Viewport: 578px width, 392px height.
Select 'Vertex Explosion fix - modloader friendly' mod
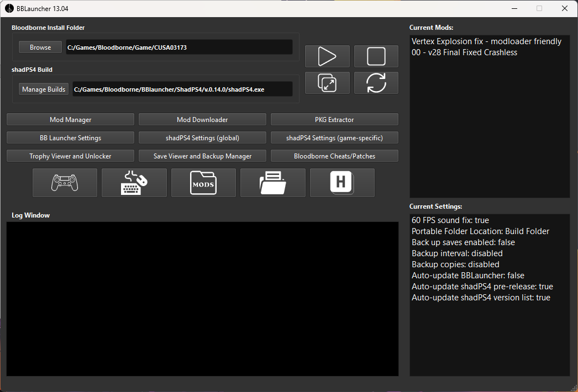point(486,41)
